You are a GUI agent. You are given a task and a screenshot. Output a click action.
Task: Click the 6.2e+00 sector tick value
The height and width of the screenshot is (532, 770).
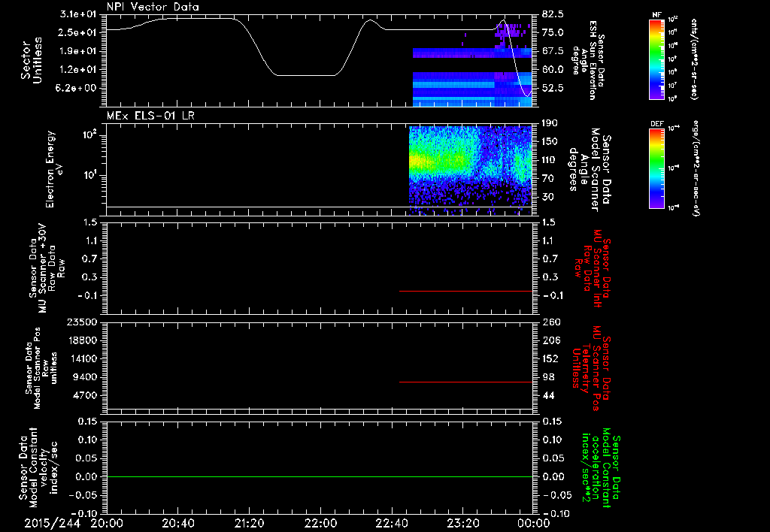(77, 89)
